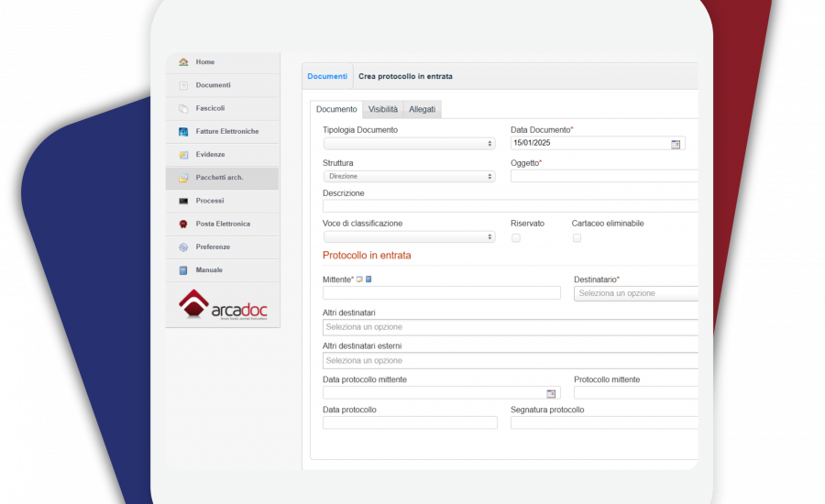The height and width of the screenshot is (504, 825).
Task: Click the Fatture Elettroniche icon
Action: (x=183, y=132)
